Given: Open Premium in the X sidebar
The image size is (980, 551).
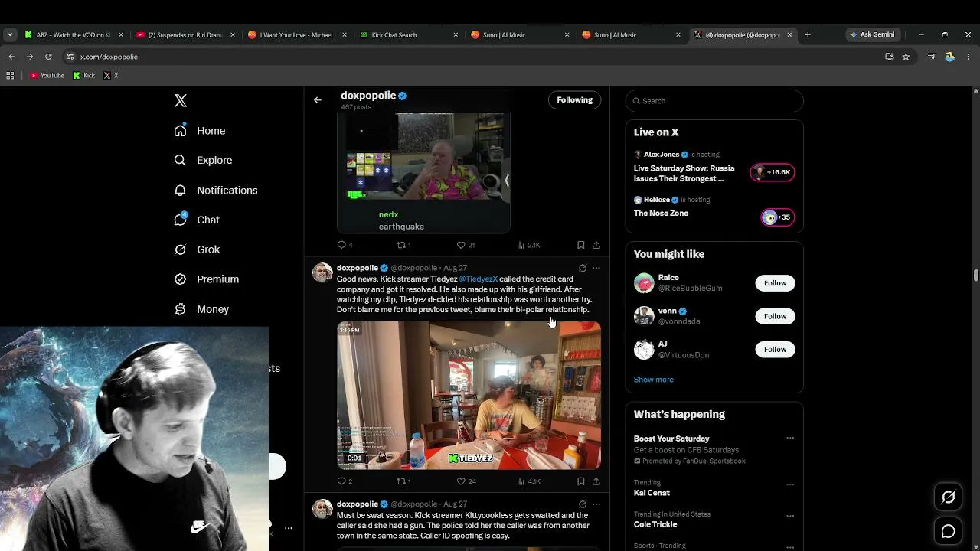Looking at the screenshot, I should point(207,279).
